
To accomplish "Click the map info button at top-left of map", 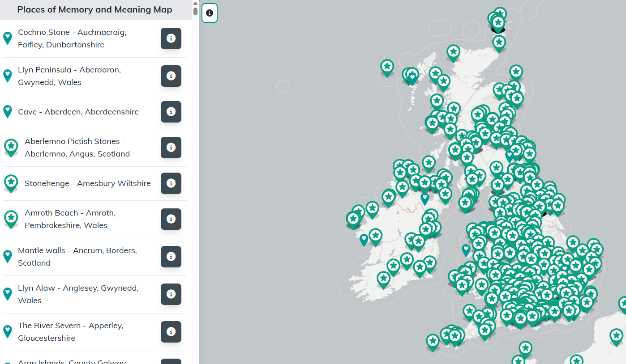I will click(x=210, y=13).
